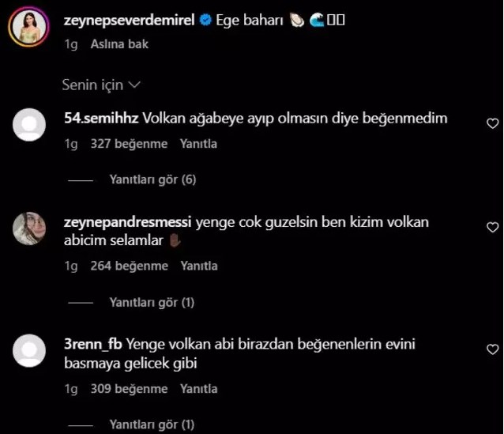The image size is (504, 434).
Task: View the '309 beğenme' likes list
Action: coord(129,389)
